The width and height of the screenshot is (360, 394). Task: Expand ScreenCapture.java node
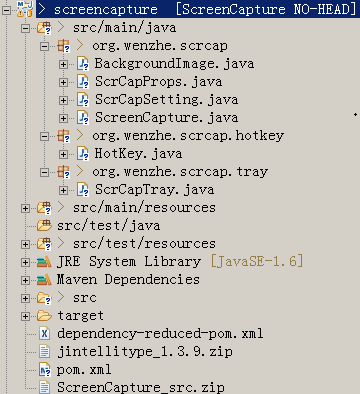coord(63,118)
